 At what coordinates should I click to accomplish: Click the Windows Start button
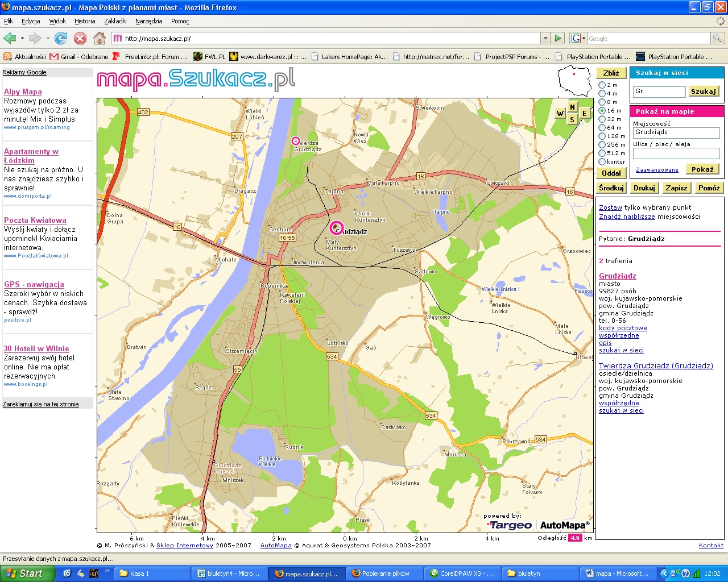(28, 573)
